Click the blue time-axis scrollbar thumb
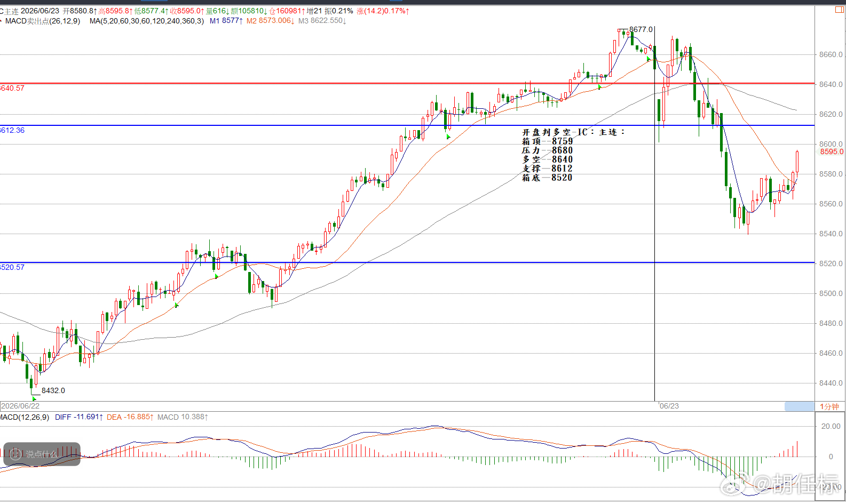The image size is (846, 504). pos(799,406)
